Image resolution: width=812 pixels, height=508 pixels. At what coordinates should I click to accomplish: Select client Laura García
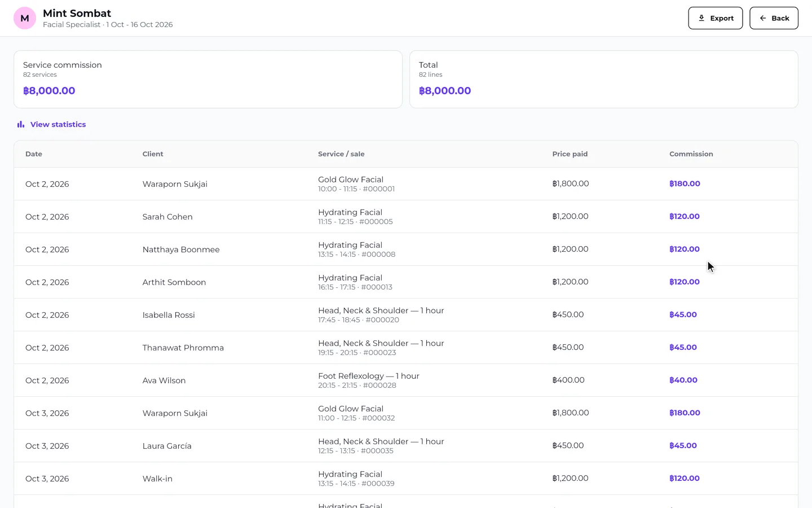(167, 446)
